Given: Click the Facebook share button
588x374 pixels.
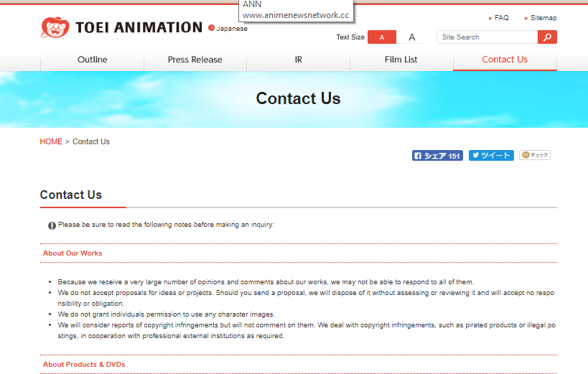Looking at the screenshot, I should pyautogui.click(x=437, y=156).
